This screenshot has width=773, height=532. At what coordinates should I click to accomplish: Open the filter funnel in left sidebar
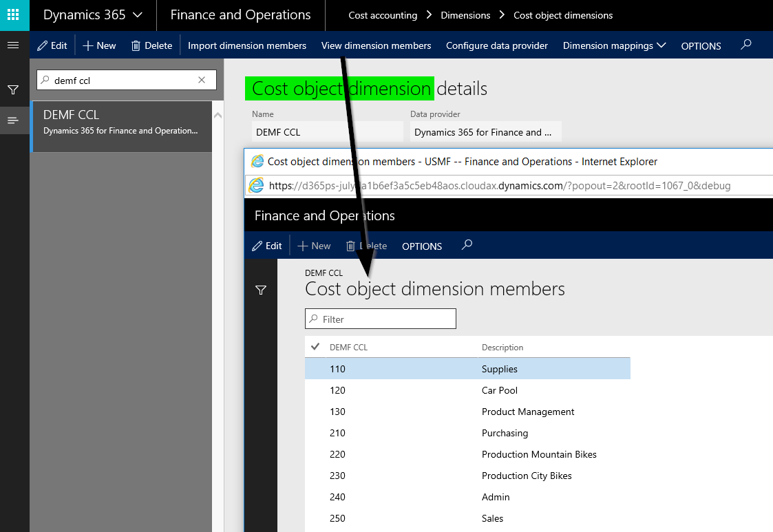pos(12,90)
